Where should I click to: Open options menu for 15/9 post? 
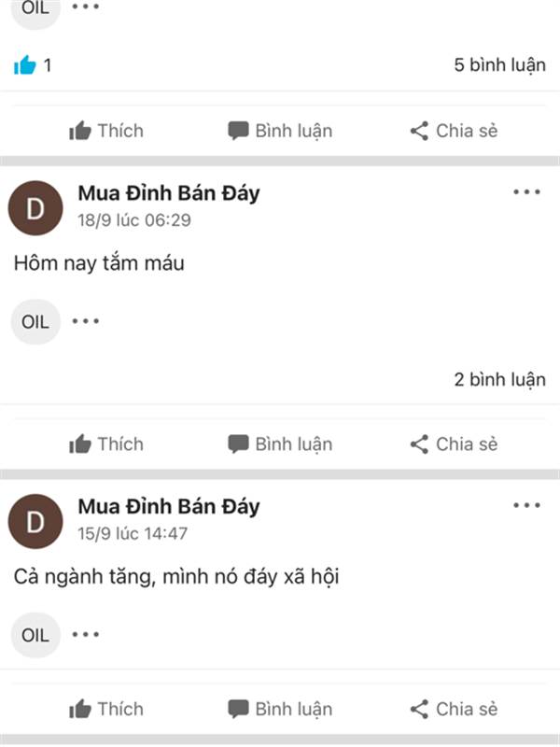tap(526, 506)
